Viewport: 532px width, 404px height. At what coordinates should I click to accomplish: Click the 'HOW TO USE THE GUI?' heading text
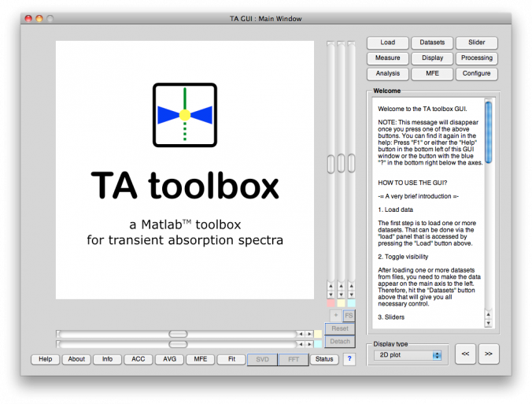pyautogui.click(x=412, y=183)
